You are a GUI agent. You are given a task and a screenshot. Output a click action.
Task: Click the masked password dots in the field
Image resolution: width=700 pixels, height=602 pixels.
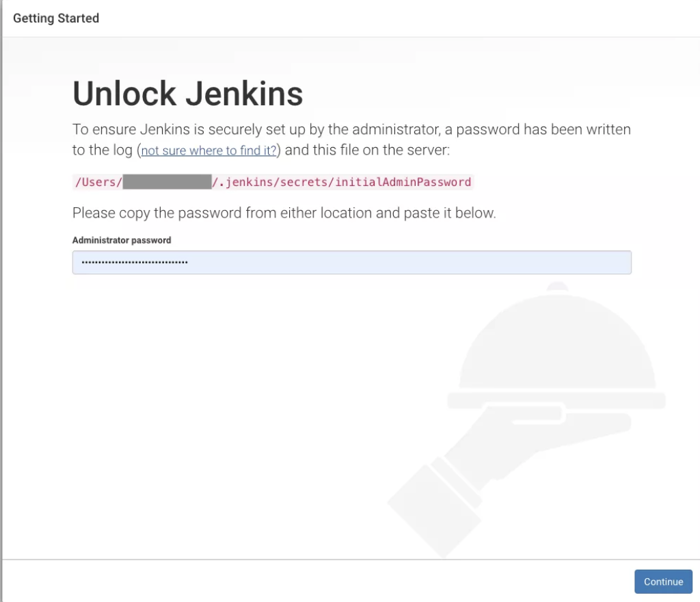coord(134,263)
